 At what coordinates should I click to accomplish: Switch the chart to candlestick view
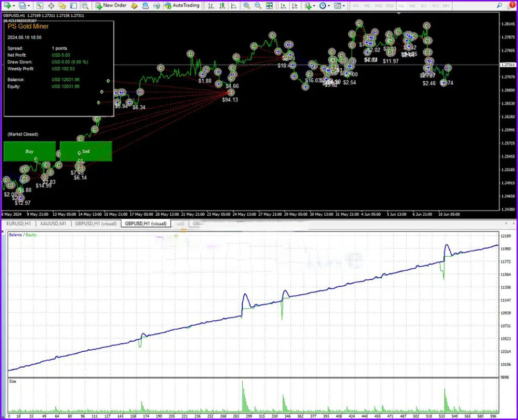[x=222, y=5]
